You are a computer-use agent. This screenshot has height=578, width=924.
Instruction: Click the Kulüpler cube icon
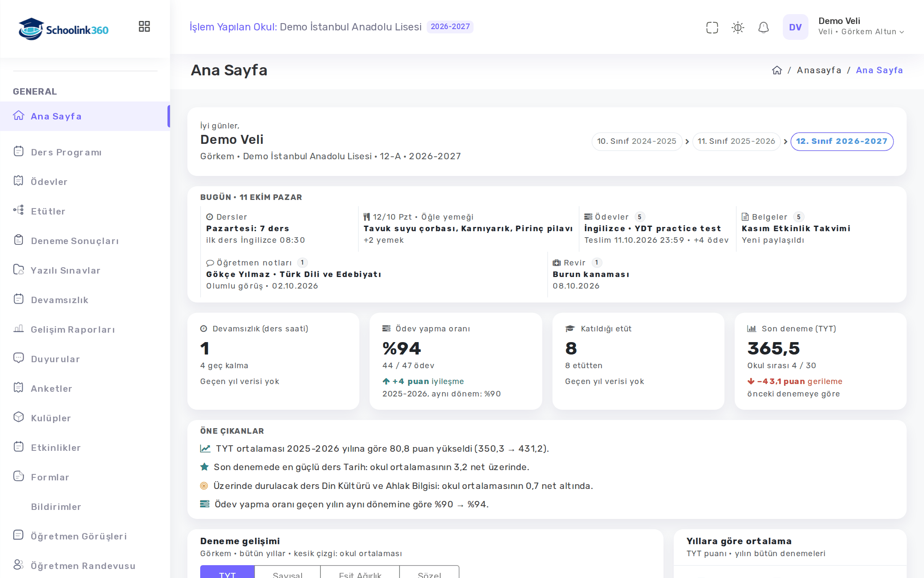(x=18, y=417)
